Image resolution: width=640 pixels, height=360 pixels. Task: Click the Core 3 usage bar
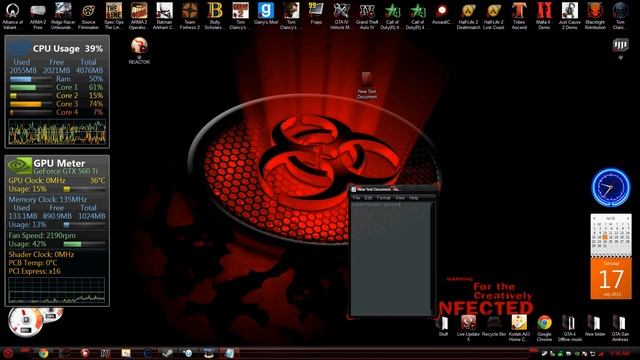[31, 104]
